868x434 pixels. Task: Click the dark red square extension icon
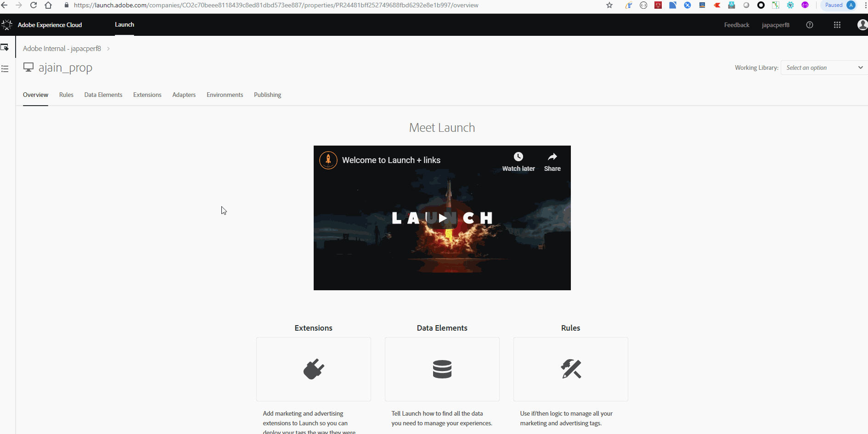tap(658, 6)
